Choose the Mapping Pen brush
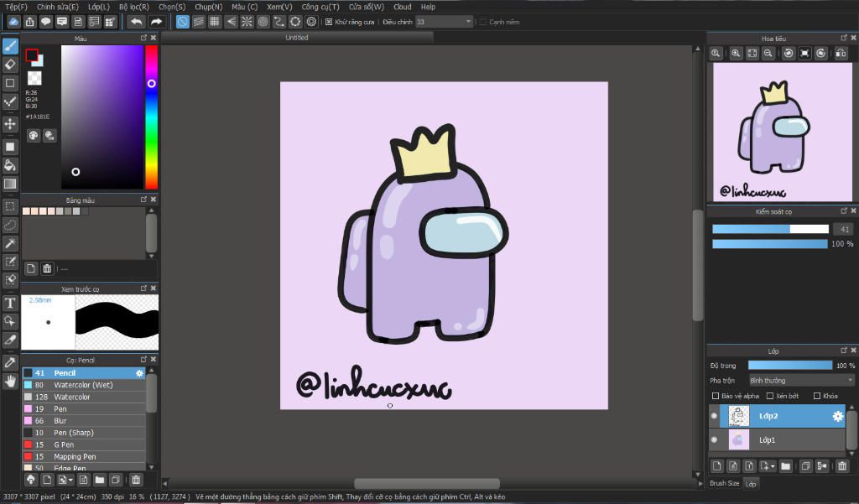Image resolution: width=859 pixels, height=504 pixels. click(x=84, y=456)
